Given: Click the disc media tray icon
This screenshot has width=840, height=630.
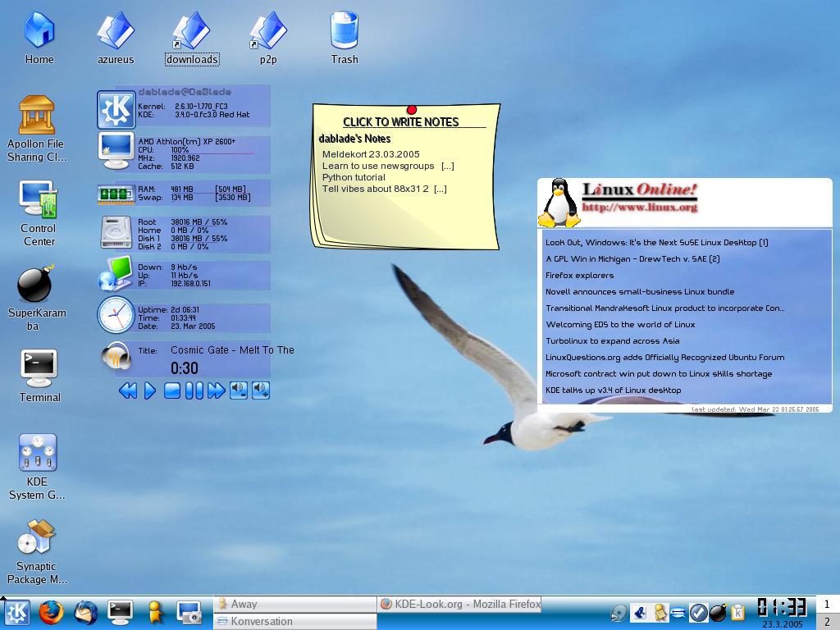Looking at the screenshot, I should click(619, 612).
